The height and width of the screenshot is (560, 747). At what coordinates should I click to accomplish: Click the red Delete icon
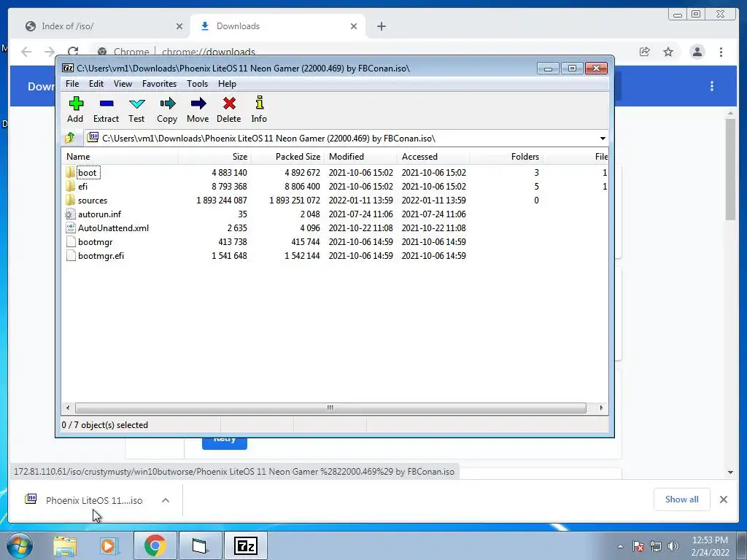point(229,104)
